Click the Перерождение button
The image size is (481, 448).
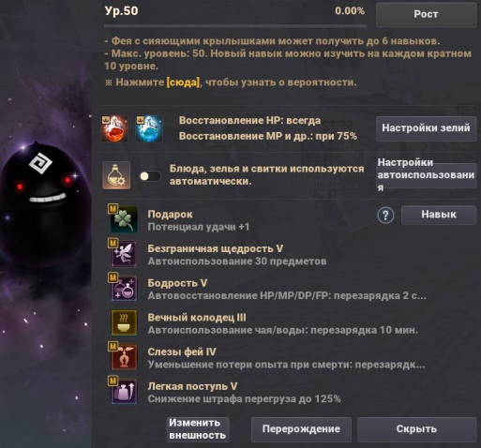[301, 429]
